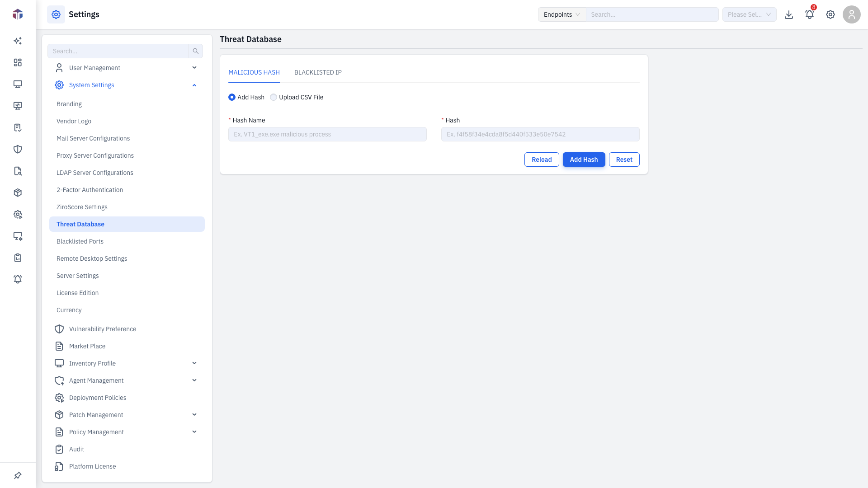Open the user profile avatar
This screenshot has height=488, width=868.
coord(852,14)
